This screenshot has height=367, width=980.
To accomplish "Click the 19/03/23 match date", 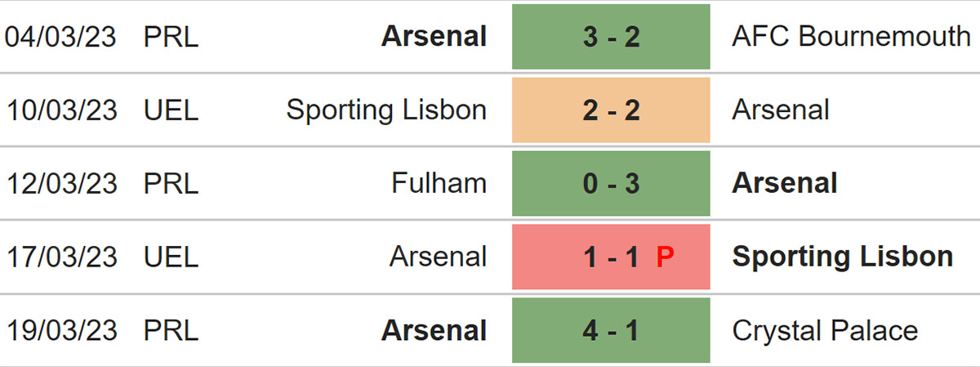I will pyautogui.click(x=62, y=330).
